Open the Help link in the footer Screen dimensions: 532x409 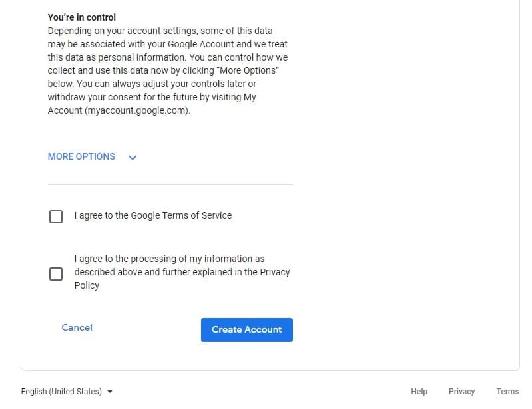[x=419, y=392]
